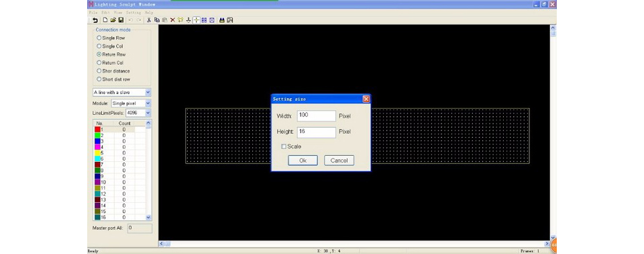The width and height of the screenshot is (644, 254).
Task: Open the Setting menu
Action: [133, 12]
